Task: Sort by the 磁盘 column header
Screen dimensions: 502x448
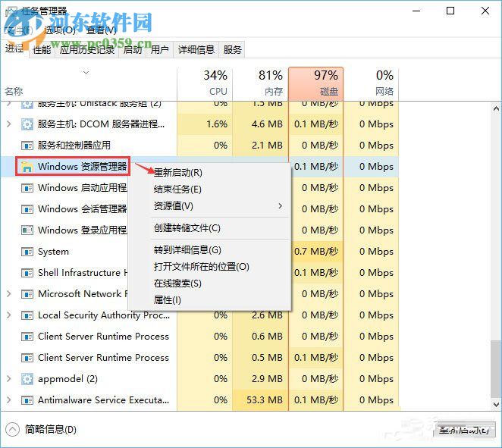Action: [x=315, y=84]
